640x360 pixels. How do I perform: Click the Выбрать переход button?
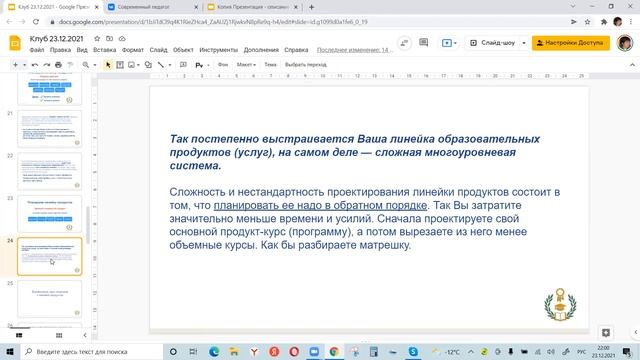point(306,65)
